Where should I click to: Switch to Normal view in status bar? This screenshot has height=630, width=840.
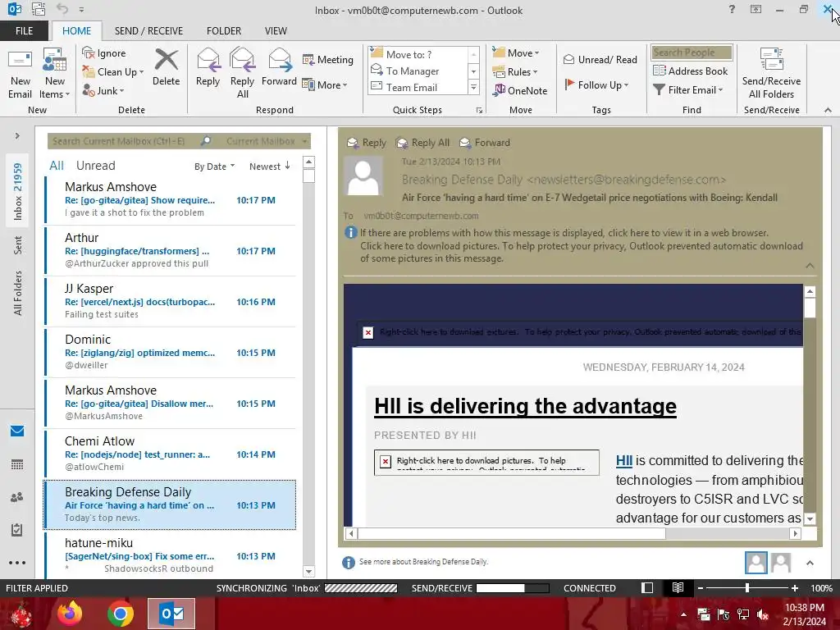click(x=647, y=587)
